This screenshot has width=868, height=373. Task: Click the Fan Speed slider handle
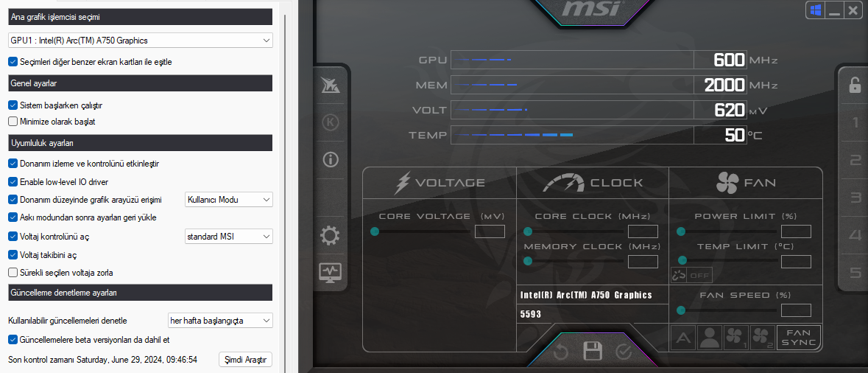coord(681,310)
